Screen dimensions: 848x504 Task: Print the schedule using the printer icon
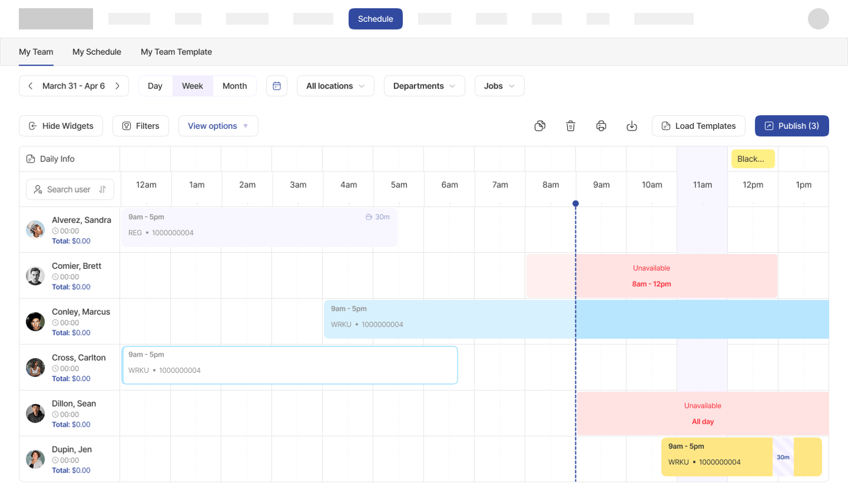pos(601,125)
